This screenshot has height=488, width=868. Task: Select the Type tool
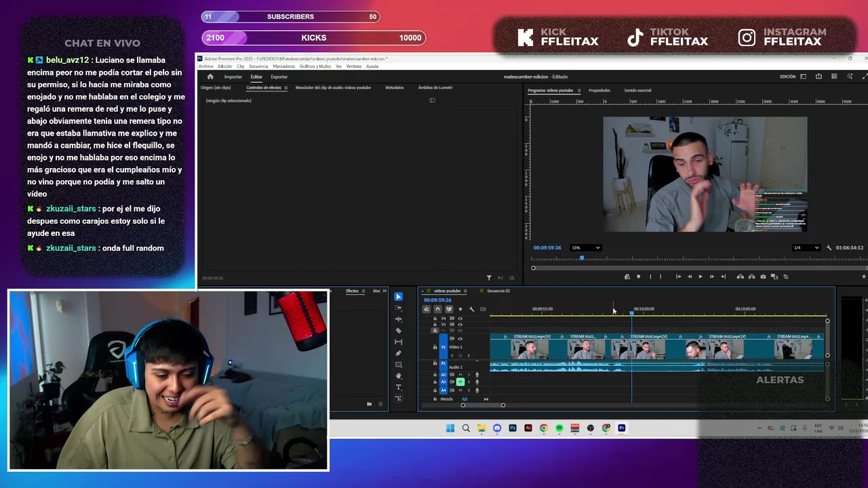(x=398, y=387)
